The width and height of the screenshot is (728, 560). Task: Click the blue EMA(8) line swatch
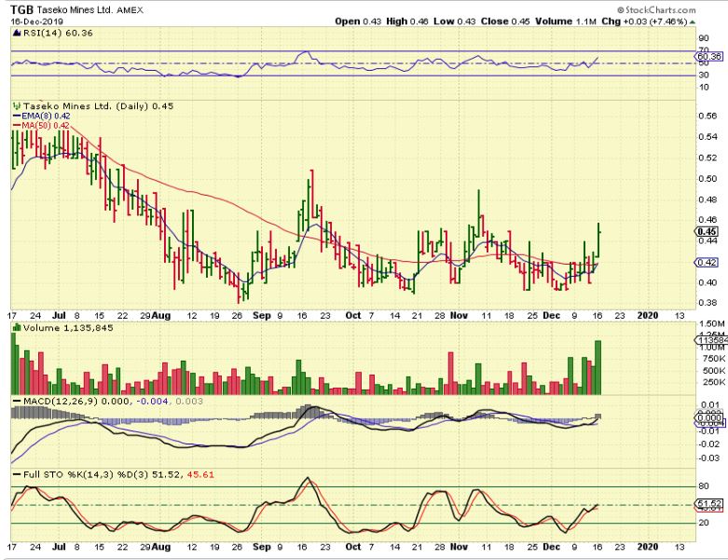coord(17,116)
